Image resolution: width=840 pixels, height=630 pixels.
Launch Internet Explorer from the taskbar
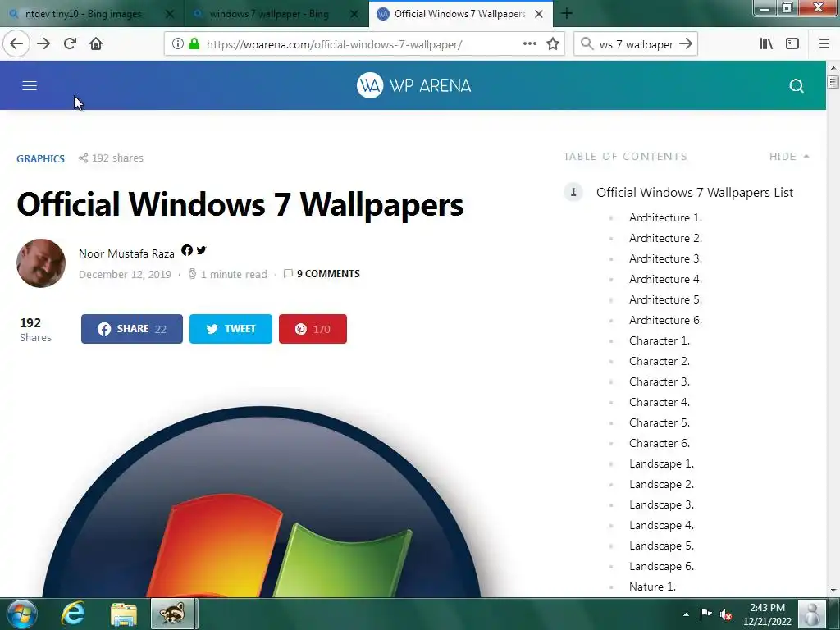[72, 614]
